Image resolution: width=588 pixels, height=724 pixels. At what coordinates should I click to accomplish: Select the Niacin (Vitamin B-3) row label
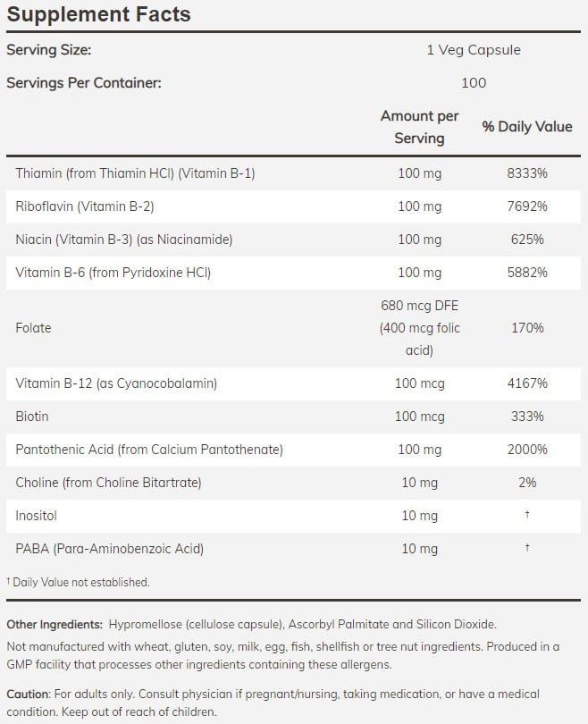coord(124,240)
